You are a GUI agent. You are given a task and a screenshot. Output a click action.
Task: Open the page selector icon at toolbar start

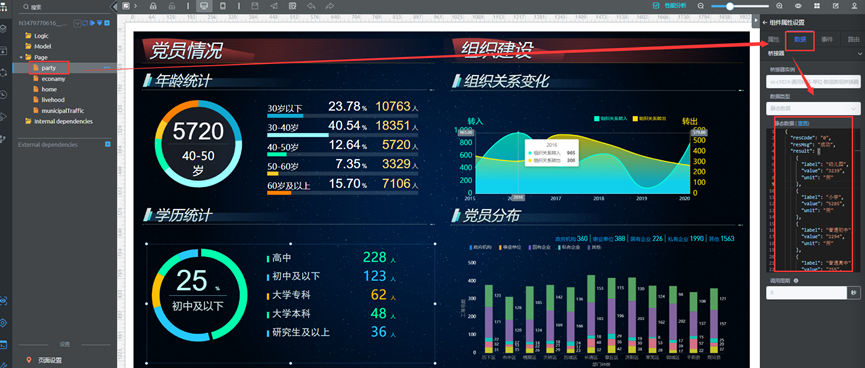pos(126,6)
